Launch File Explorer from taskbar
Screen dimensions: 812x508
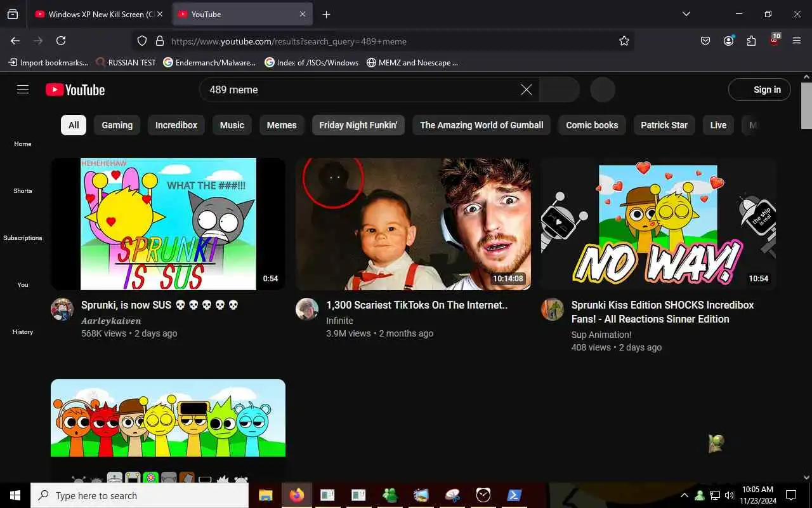(x=265, y=495)
